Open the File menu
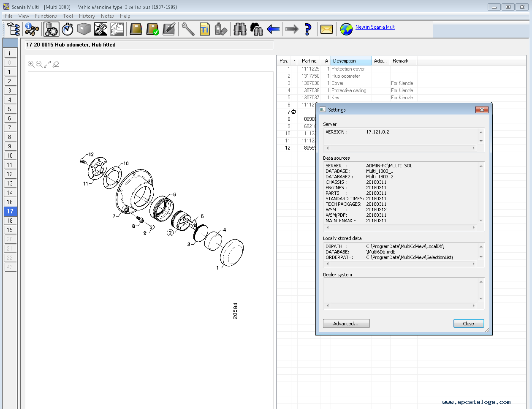Viewport: 532px width, 409px height. [x=9, y=16]
